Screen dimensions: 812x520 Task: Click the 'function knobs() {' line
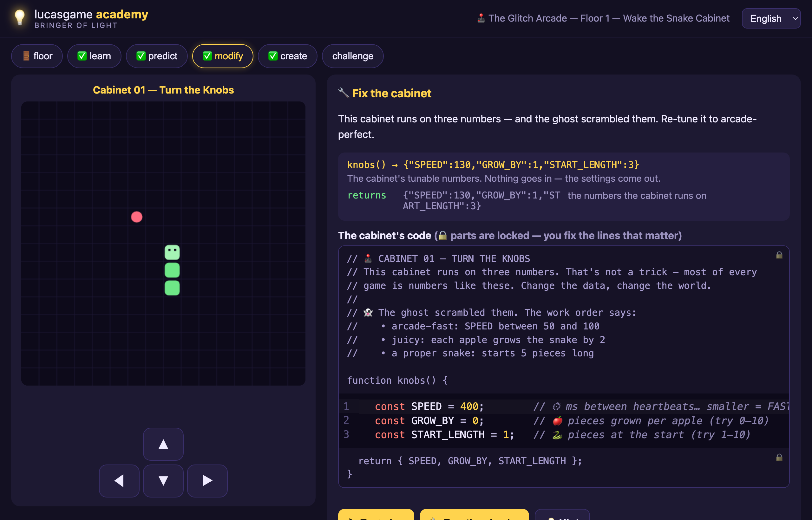(397, 380)
